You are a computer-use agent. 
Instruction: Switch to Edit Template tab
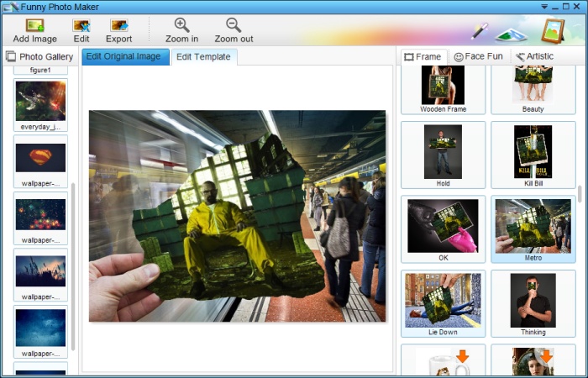pos(203,57)
